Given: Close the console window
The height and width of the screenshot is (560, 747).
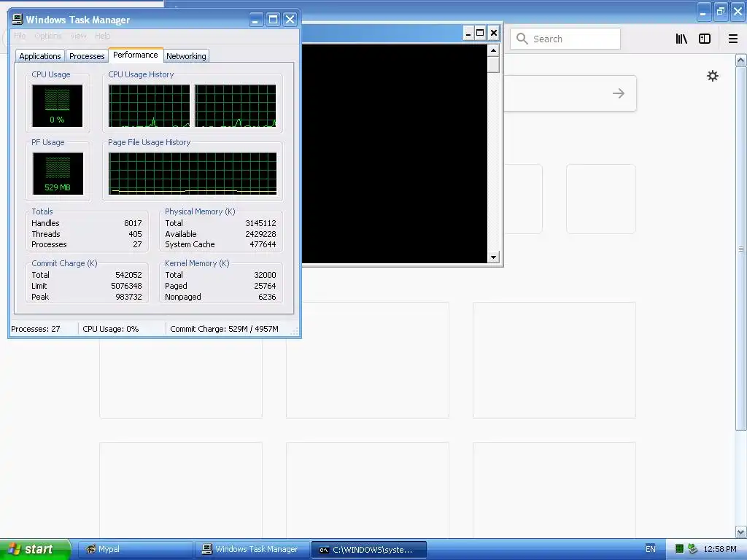Looking at the screenshot, I should pos(494,33).
